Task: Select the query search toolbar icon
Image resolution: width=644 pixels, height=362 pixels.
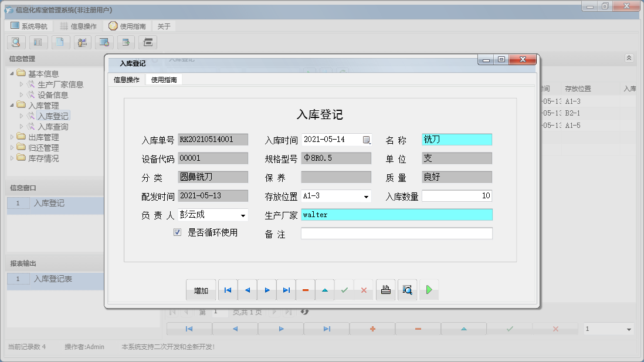Action: 16,42
